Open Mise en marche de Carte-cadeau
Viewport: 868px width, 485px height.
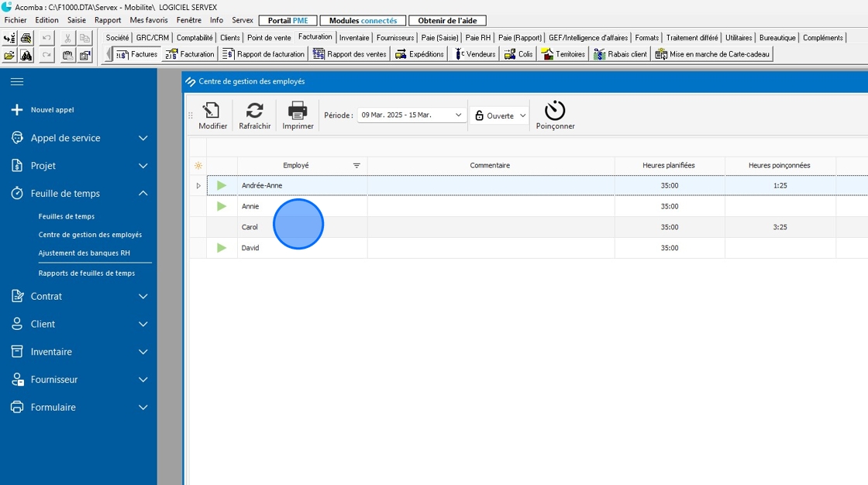pos(712,54)
